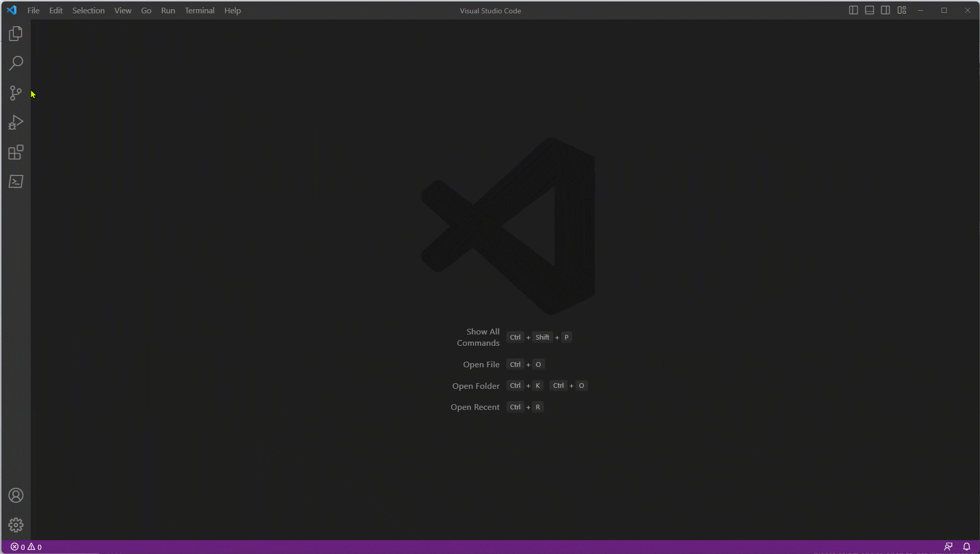Toggle the secondary side bar
Image resolution: width=980 pixels, height=554 pixels.
(885, 10)
